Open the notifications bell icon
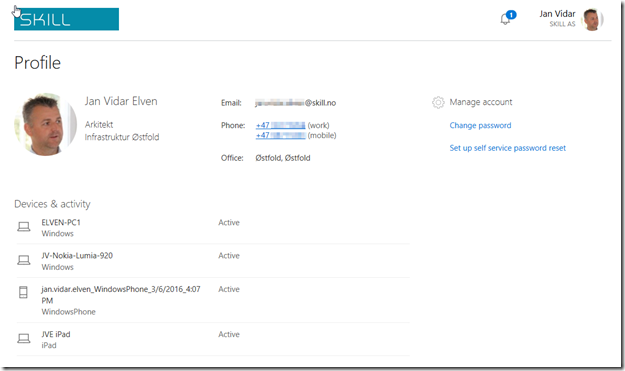 point(505,19)
